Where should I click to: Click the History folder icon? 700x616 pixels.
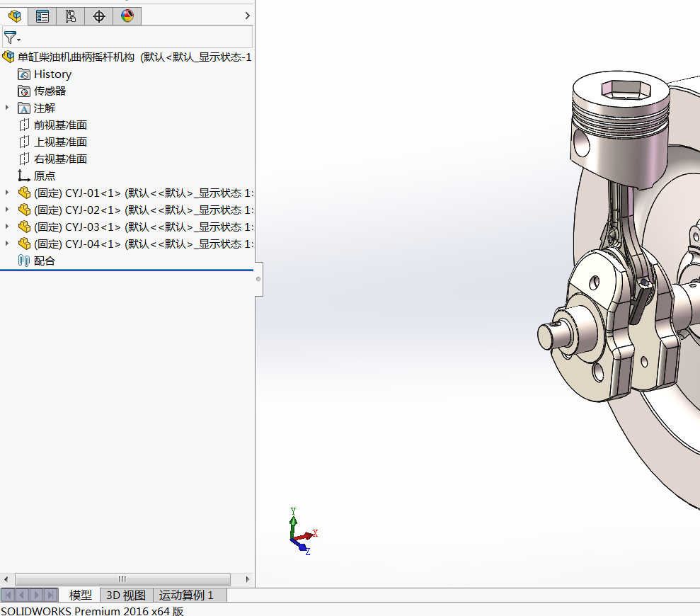point(24,74)
